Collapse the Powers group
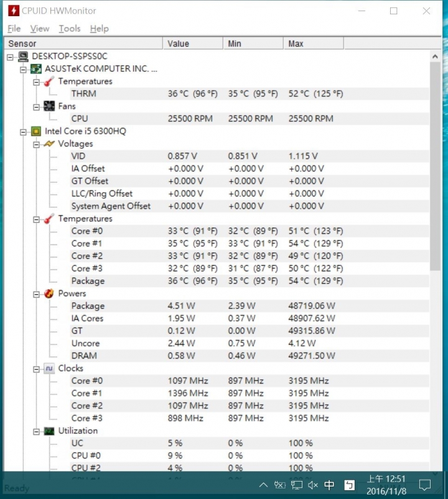Image resolution: width=448 pixels, height=499 pixels. (x=36, y=294)
